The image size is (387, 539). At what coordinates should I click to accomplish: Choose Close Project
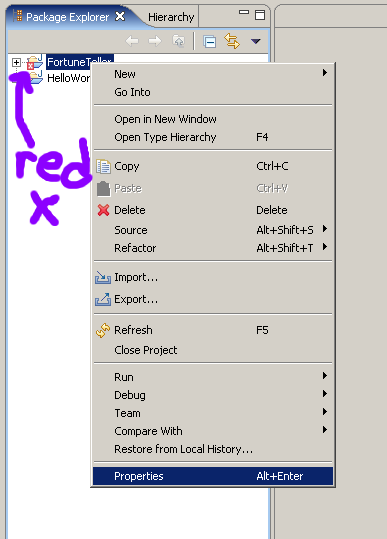point(213,350)
